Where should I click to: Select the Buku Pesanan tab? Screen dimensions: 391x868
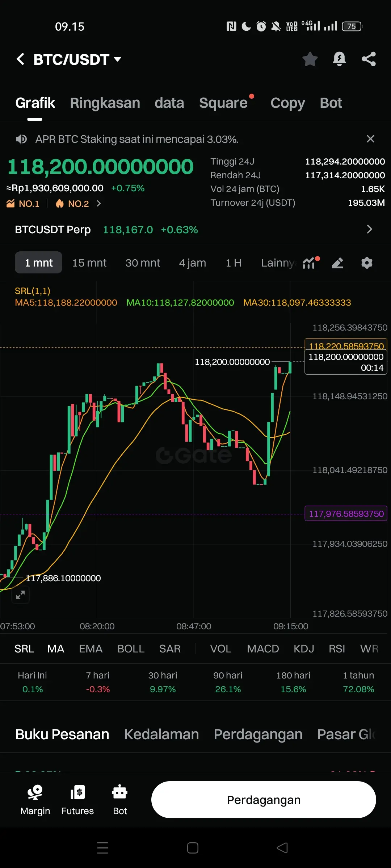tap(62, 735)
